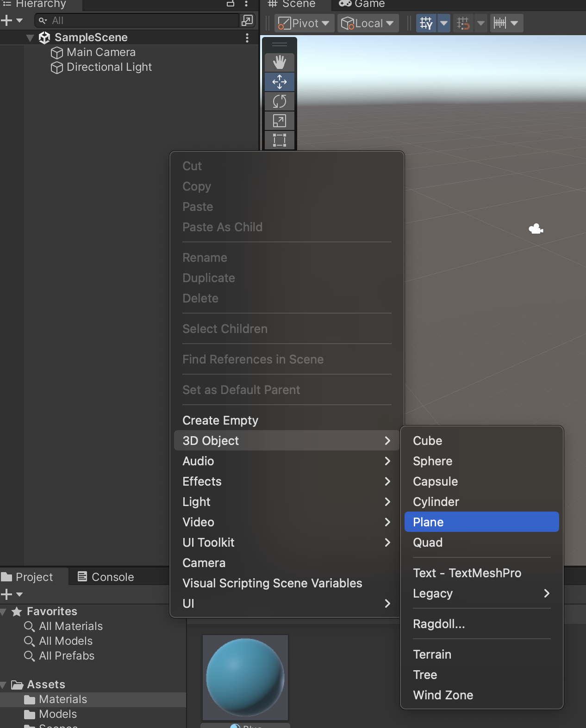
Task: Select Main Camera in the Hierarchy
Action: tap(101, 52)
